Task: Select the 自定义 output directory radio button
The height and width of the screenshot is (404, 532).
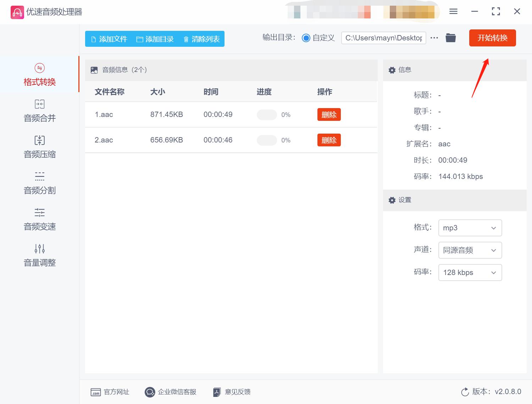Action: coord(306,38)
